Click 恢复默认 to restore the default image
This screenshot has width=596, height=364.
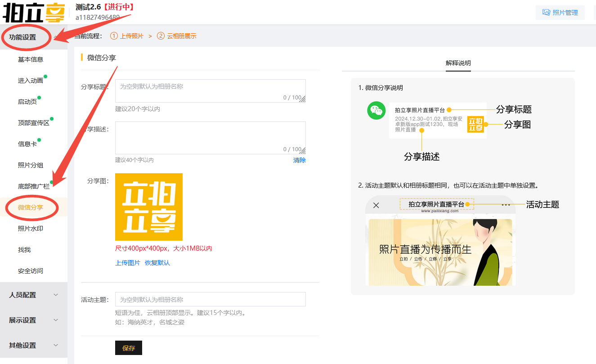point(157,262)
